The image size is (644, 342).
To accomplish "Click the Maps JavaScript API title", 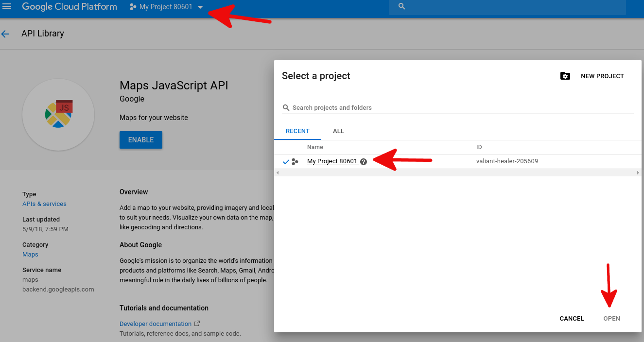I will 174,86.
